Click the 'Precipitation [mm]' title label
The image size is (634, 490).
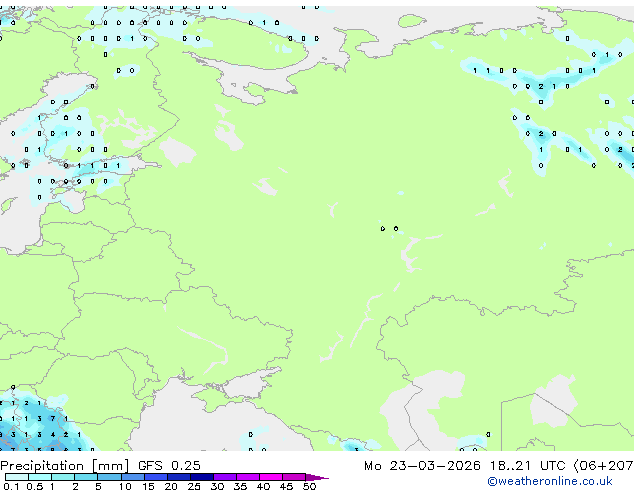(x=64, y=466)
